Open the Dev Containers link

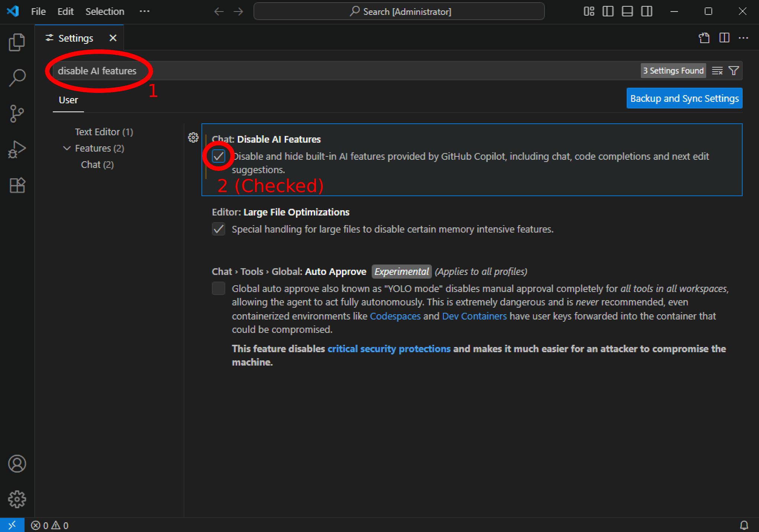474,316
